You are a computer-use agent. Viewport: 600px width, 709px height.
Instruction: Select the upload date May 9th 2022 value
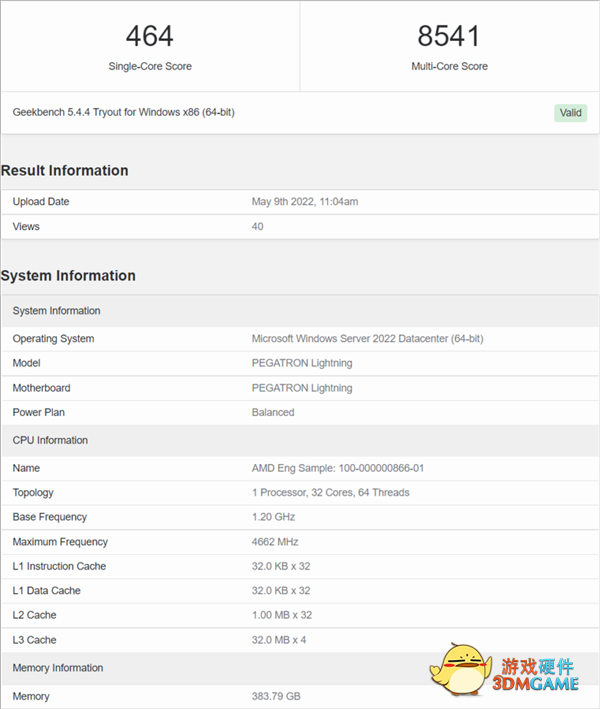coord(305,202)
